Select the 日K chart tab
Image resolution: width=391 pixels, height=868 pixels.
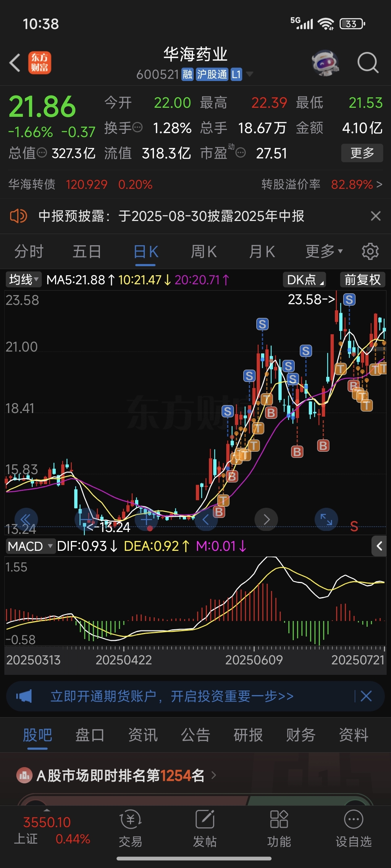point(146,251)
